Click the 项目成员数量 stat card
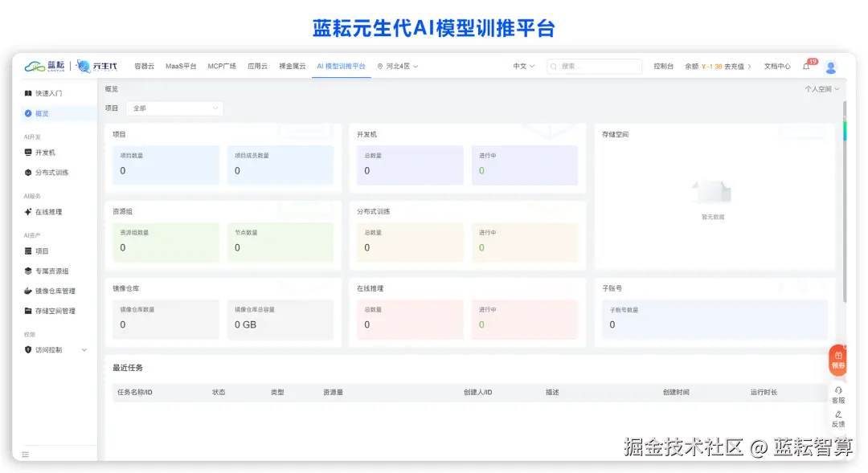 [280, 165]
